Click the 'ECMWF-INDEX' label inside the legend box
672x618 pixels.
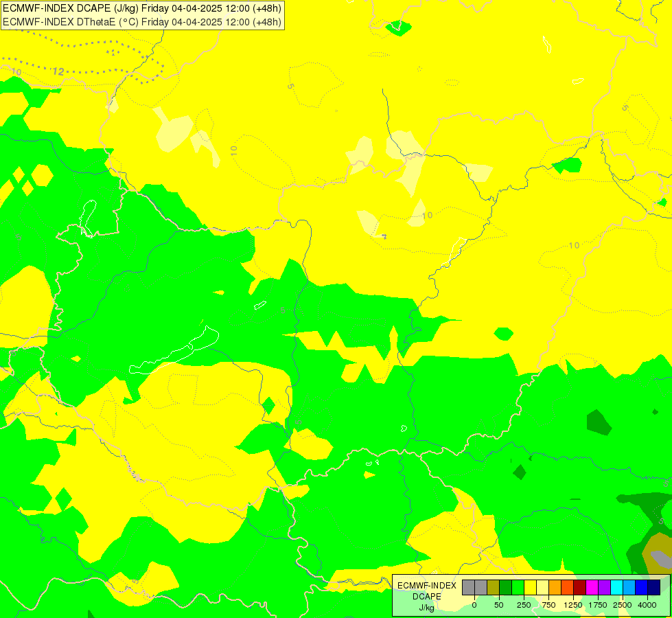pos(426,586)
